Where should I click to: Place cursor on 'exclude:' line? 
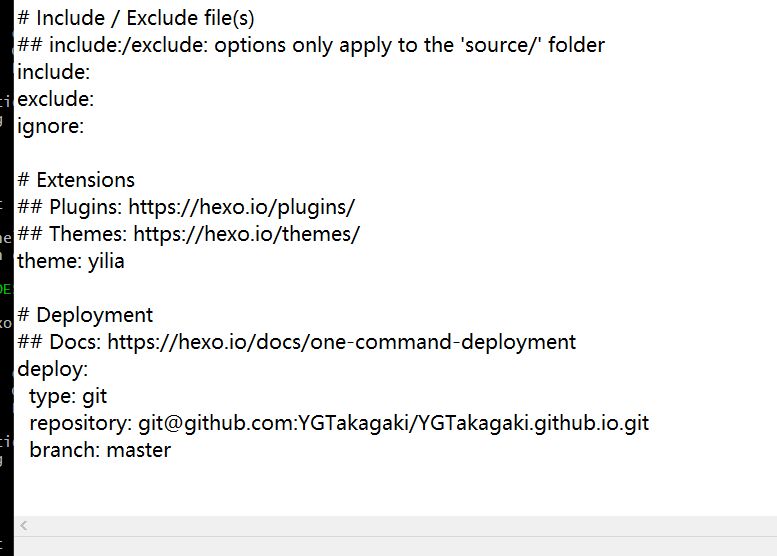(56, 99)
